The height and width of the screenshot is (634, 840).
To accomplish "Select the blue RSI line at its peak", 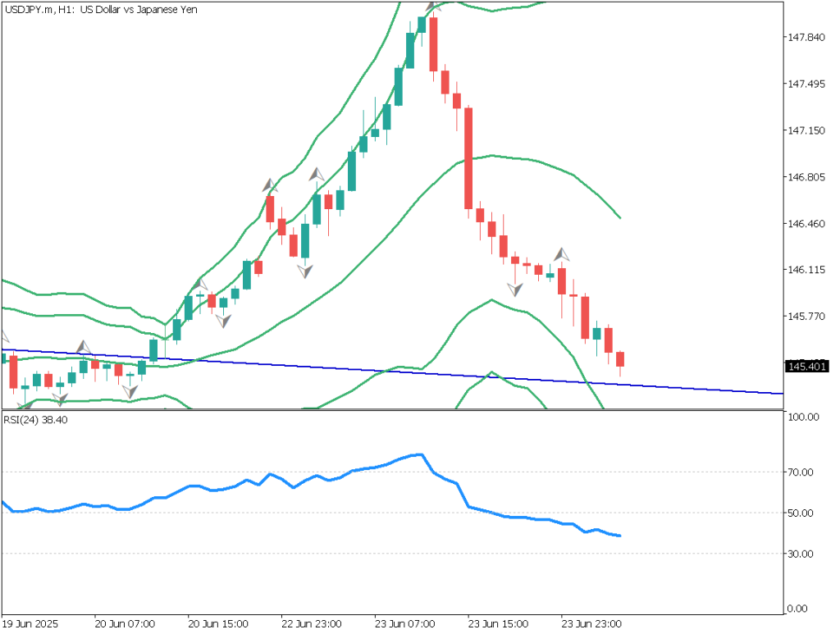I will (420, 454).
